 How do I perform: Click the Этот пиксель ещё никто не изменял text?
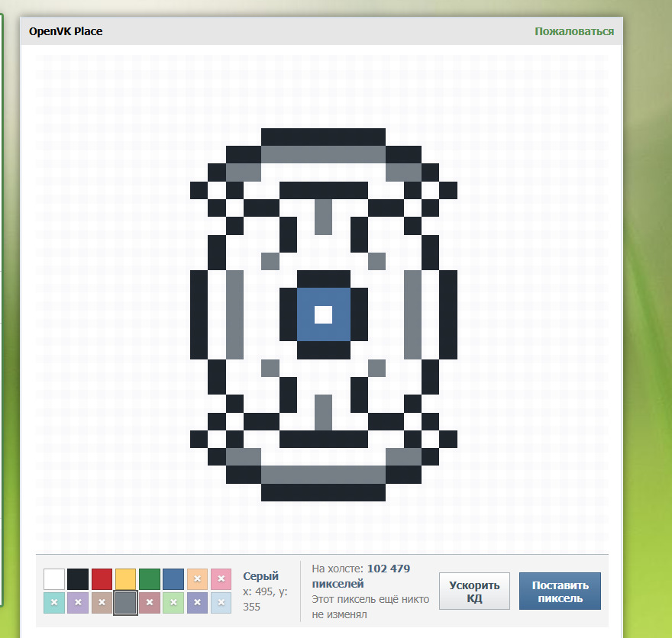(x=370, y=607)
